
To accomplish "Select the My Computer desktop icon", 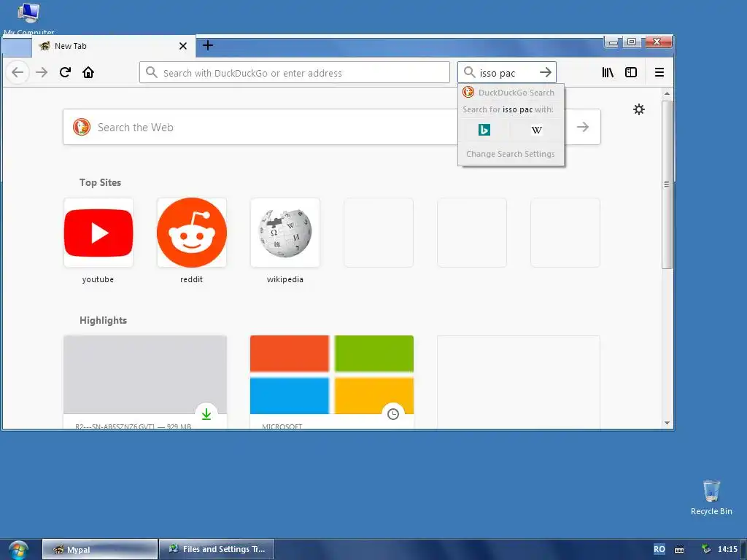I will 28,19.
